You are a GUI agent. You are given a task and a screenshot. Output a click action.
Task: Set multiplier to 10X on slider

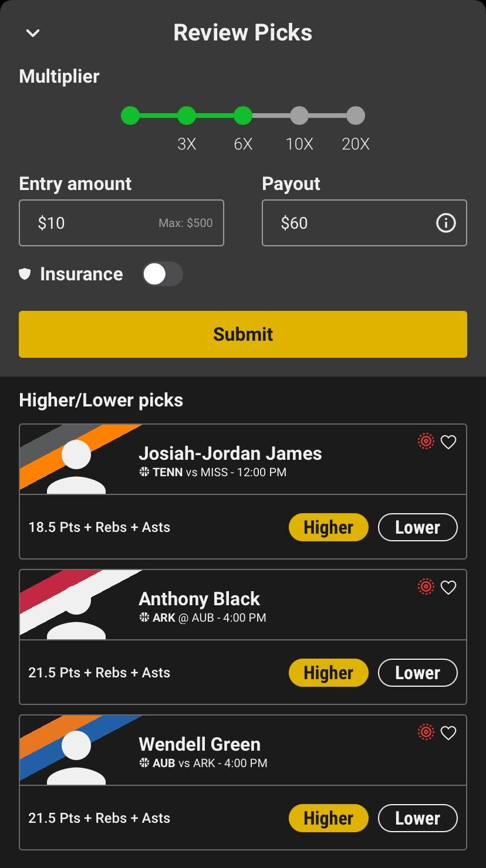(x=299, y=116)
